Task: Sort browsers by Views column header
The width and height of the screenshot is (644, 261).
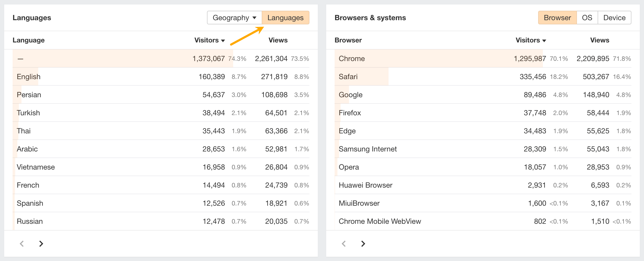Action: [599, 40]
